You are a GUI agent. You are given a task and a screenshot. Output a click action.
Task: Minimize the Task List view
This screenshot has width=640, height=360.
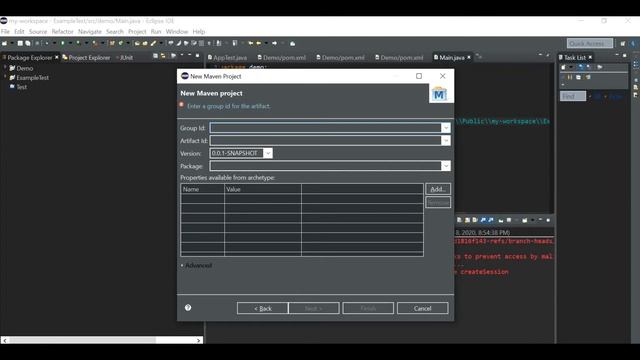pyautogui.click(x=617, y=55)
